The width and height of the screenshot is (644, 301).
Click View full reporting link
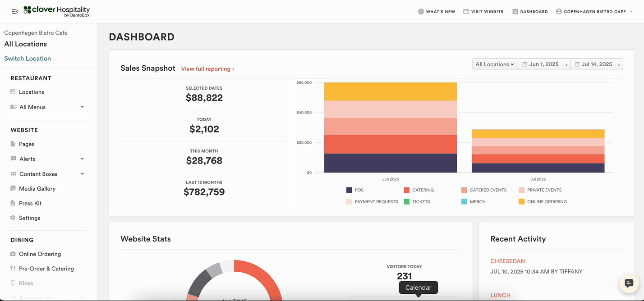click(208, 69)
